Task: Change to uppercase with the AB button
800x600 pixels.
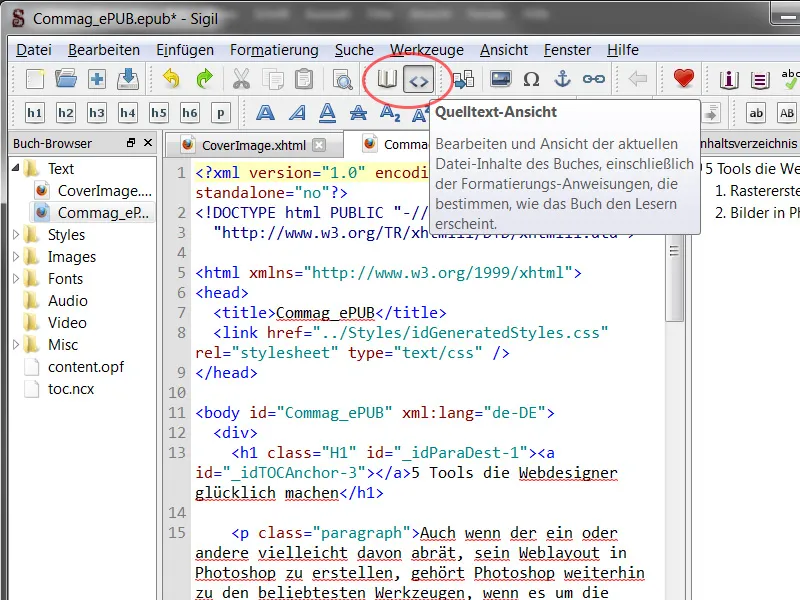Action: click(x=787, y=113)
